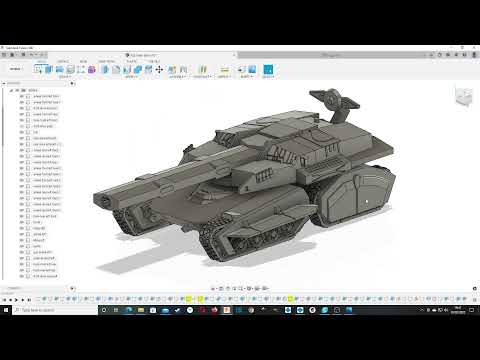Click the Offset Plane icon in Construct
Viewport: 480px width, 360px height.
click(202, 69)
